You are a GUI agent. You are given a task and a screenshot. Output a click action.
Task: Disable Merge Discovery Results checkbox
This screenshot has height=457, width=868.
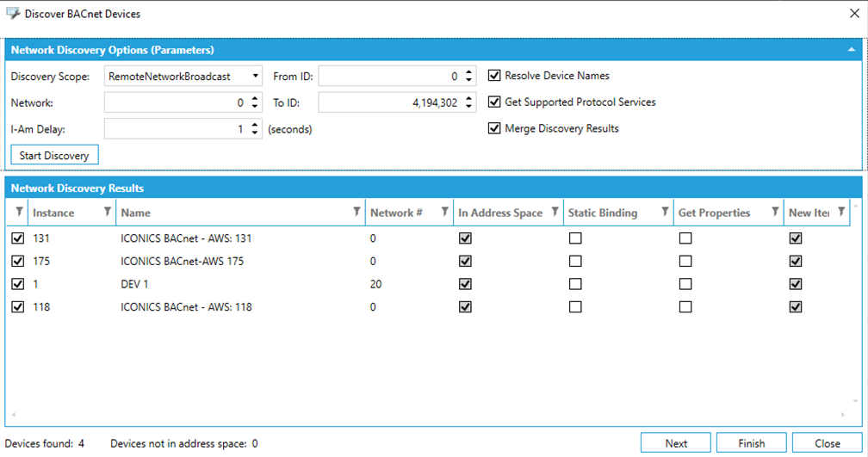click(x=494, y=128)
